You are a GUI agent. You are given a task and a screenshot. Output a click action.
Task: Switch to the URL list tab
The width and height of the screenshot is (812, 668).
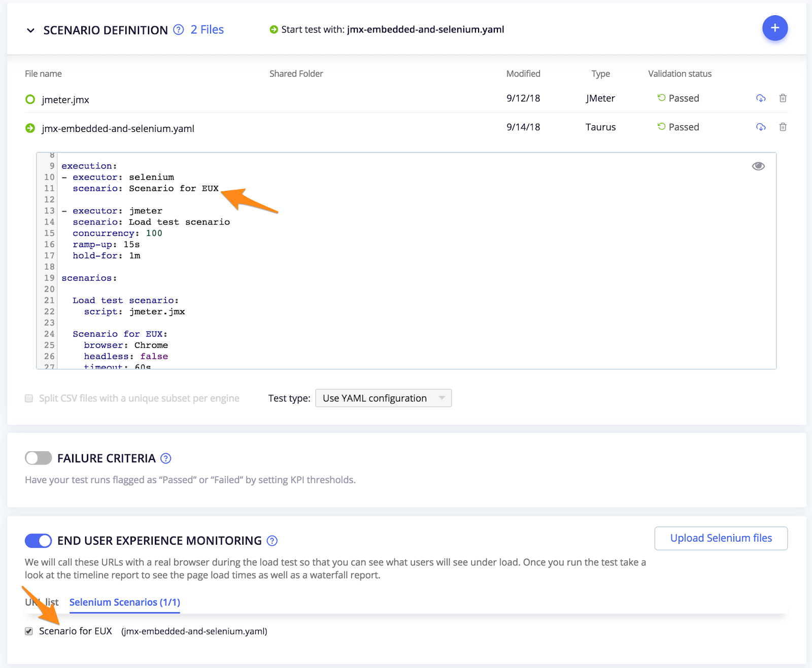(x=42, y=602)
